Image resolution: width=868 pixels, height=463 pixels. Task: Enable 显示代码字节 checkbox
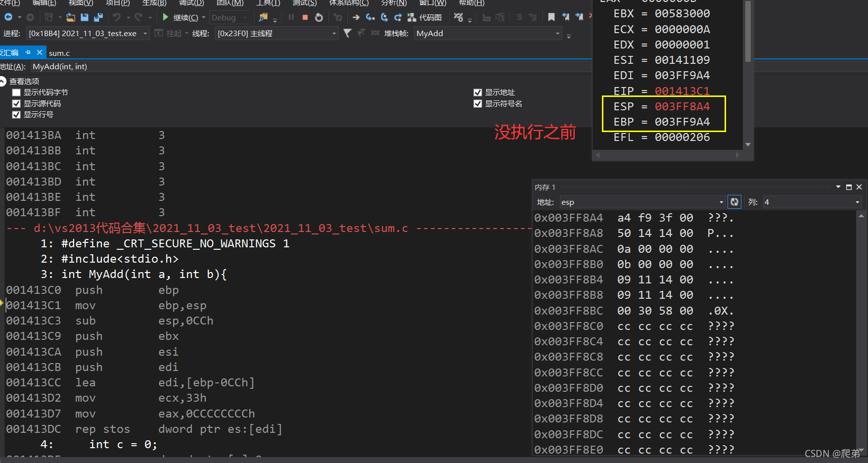click(16, 93)
